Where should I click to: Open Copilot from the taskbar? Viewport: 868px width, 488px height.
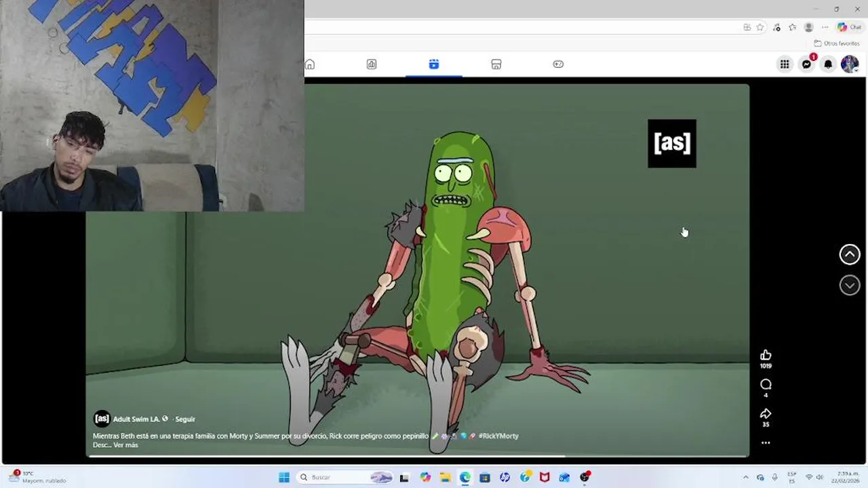pos(425,477)
